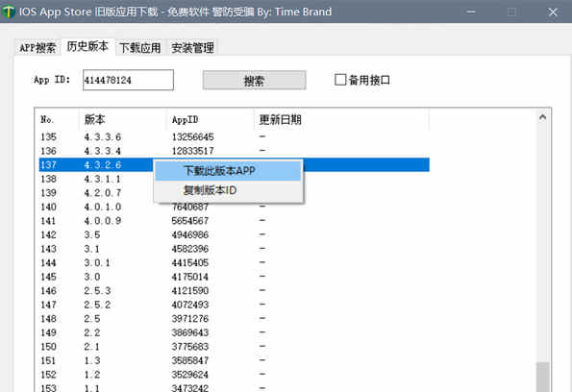Select row 135 with version 4.3.3.6
Image resolution: width=572 pixels, height=392 pixels.
(234, 136)
